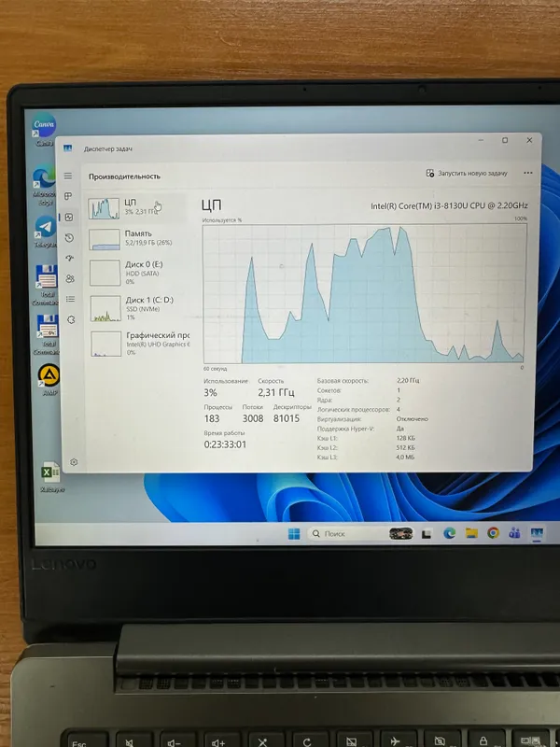Open the Excel file on the desktop
The height and width of the screenshot is (747, 560).
tap(51, 477)
